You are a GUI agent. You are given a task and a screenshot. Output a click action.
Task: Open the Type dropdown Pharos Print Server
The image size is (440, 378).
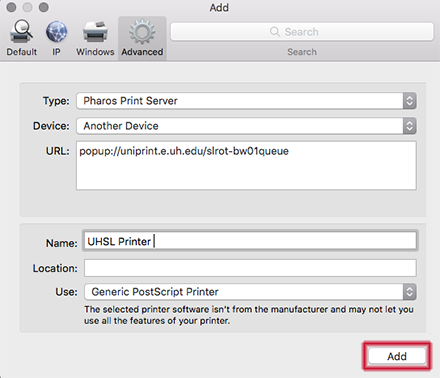click(246, 101)
